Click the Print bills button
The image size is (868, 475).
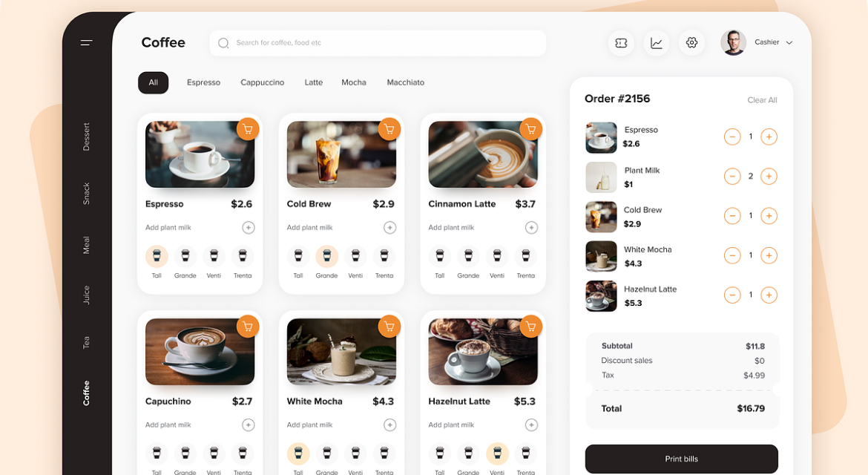coord(682,459)
